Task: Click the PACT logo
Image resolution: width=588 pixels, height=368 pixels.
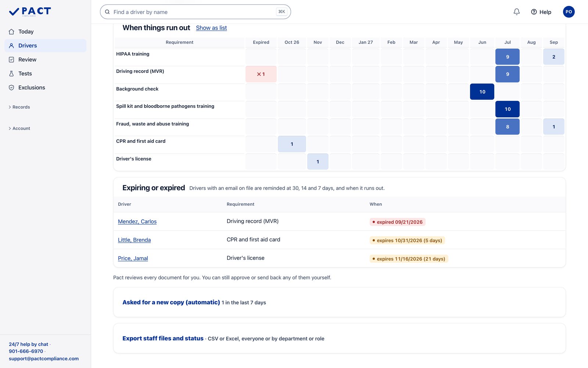Action: tap(30, 12)
